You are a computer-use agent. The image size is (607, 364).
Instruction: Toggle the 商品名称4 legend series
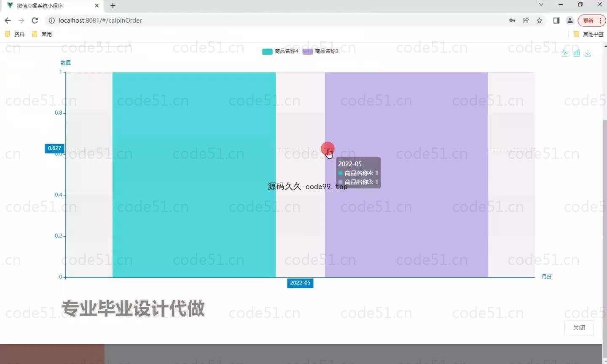click(x=280, y=51)
